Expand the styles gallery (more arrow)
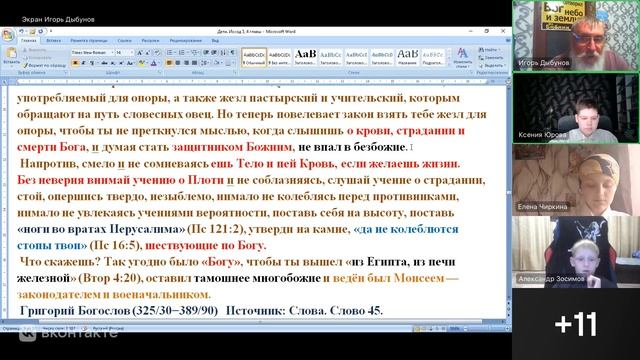Image resolution: width=640 pixels, height=360 pixels. 449,65
